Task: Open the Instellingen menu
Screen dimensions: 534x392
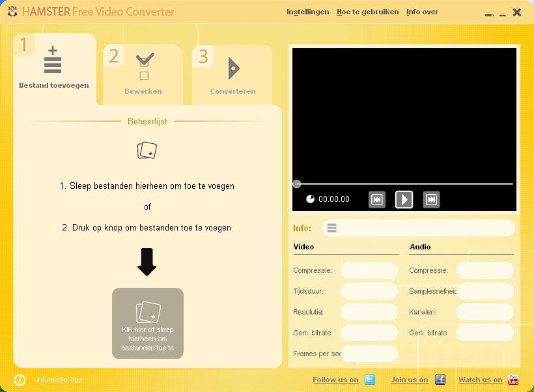Action: [308, 11]
